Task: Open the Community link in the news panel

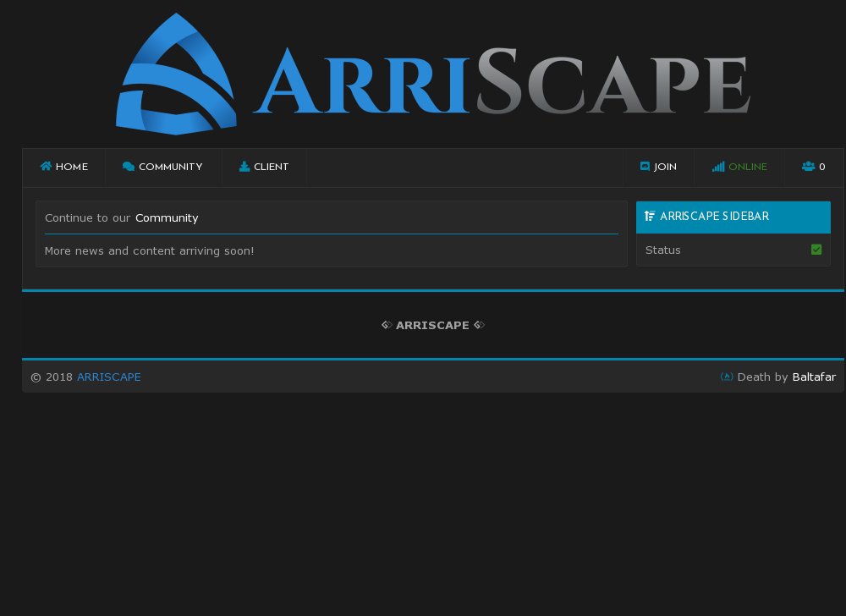Action: (167, 217)
